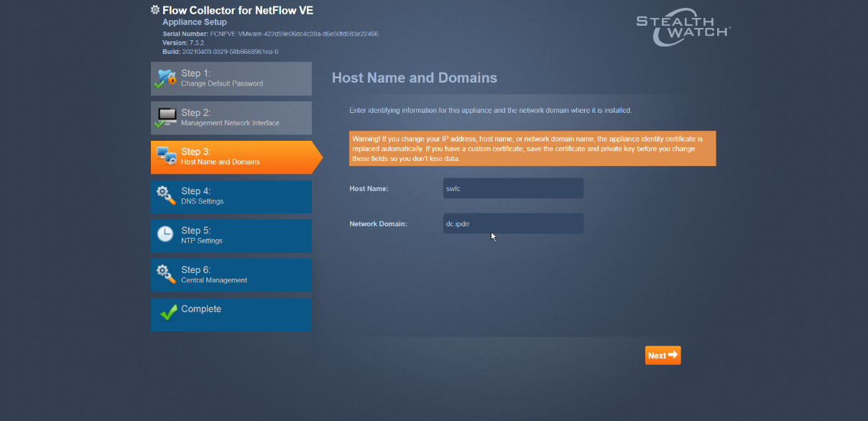
Task: Click the clock icon on NTP Settings step
Action: point(165,232)
